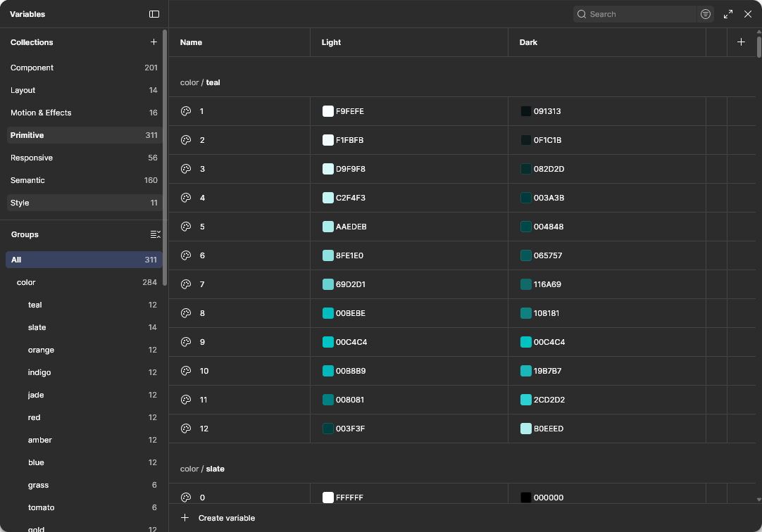The height and width of the screenshot is (532, 762).
Task: Expand the variables window to full size
Action: click(728, 14)
